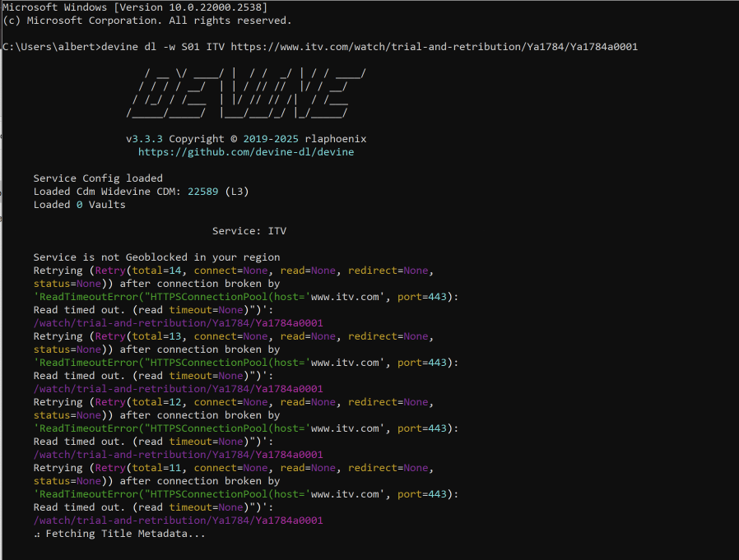Click the Microsoft Corporation copyright line

pyautogui.click(x=147, y=21)
